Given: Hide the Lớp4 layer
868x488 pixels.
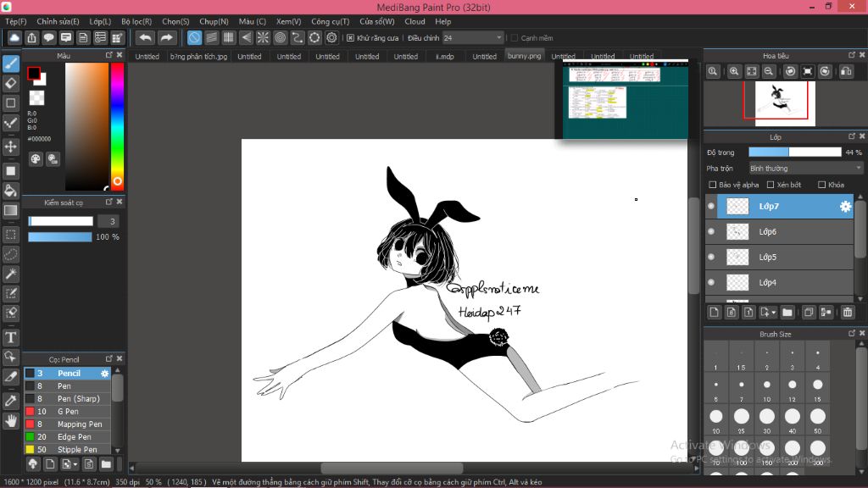Looking at the screenshot, I should point(711,283).
